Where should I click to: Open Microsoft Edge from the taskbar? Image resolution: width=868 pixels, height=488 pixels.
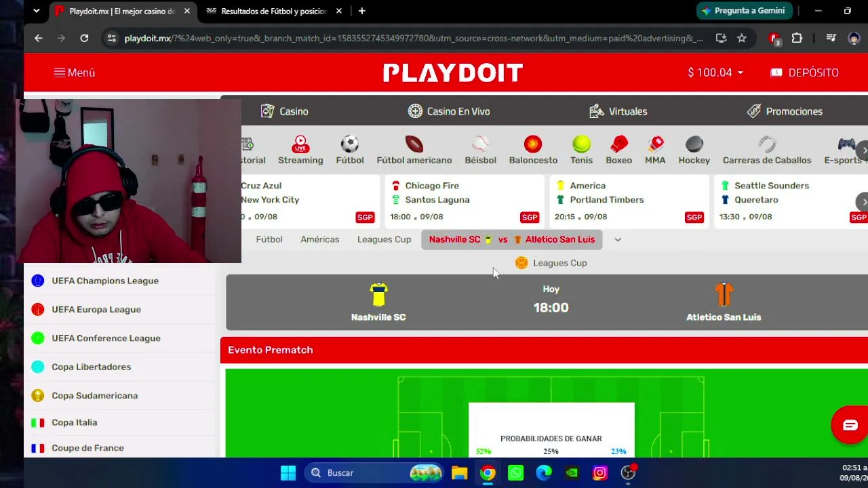click(544, 472)
